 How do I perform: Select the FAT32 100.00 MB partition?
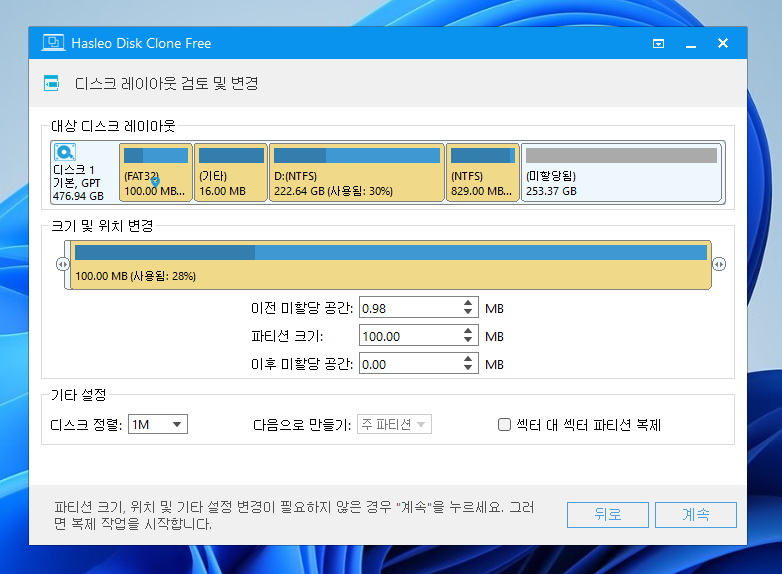click(156, 172)
